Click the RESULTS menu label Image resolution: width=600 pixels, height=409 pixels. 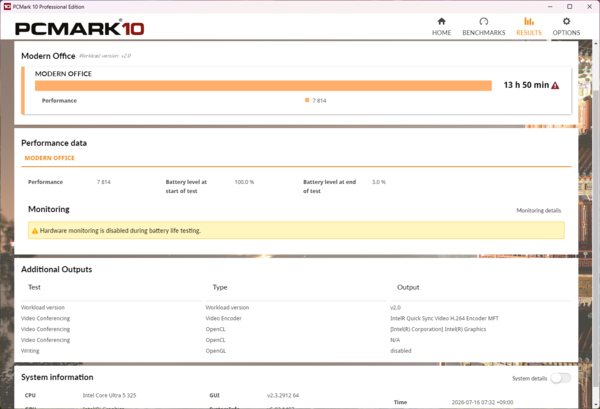pos(529,33)
